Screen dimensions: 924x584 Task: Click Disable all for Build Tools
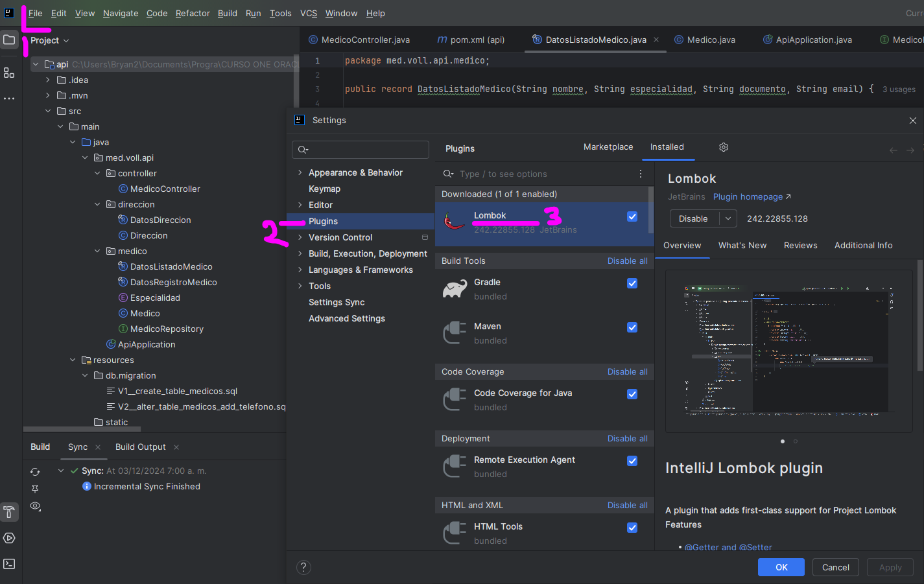coord(627,261)
